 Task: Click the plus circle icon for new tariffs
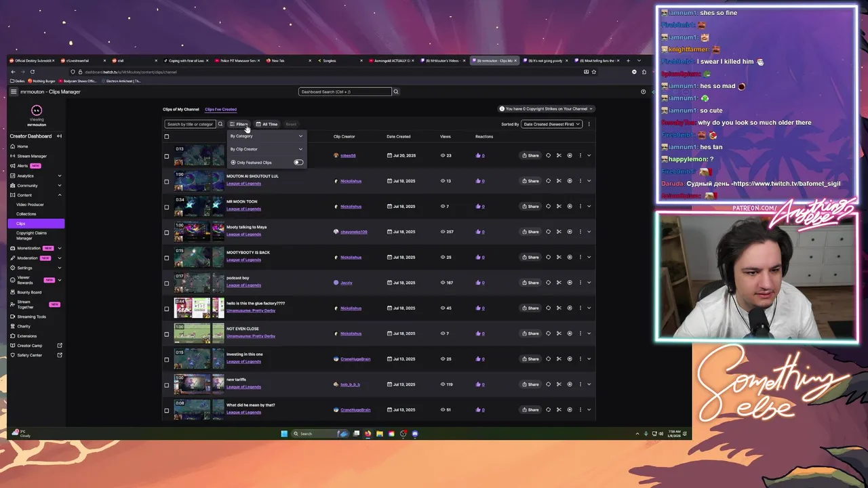click(570, 384)
